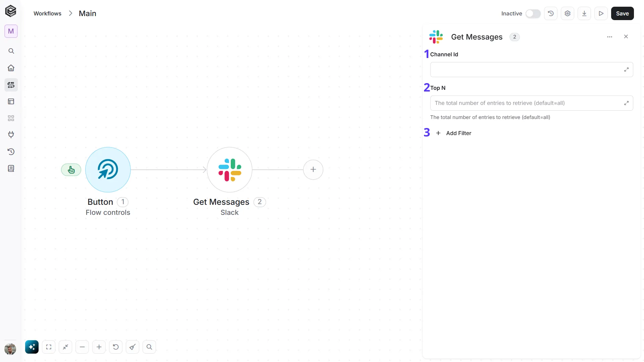Select the Get Messages Slack node

tap(229, 170)
